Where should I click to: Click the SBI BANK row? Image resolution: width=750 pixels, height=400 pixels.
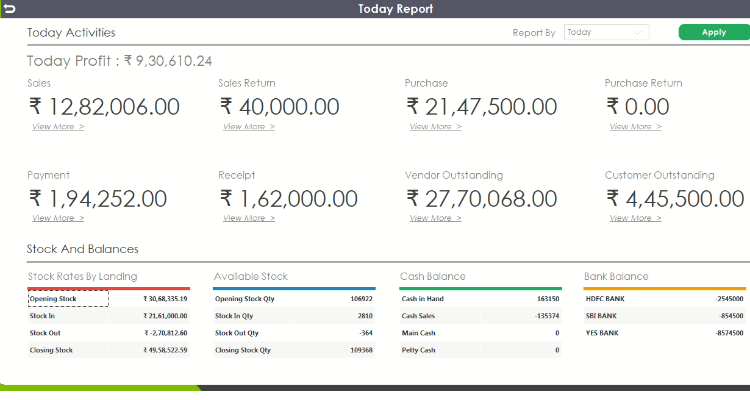tap(664, 316)
